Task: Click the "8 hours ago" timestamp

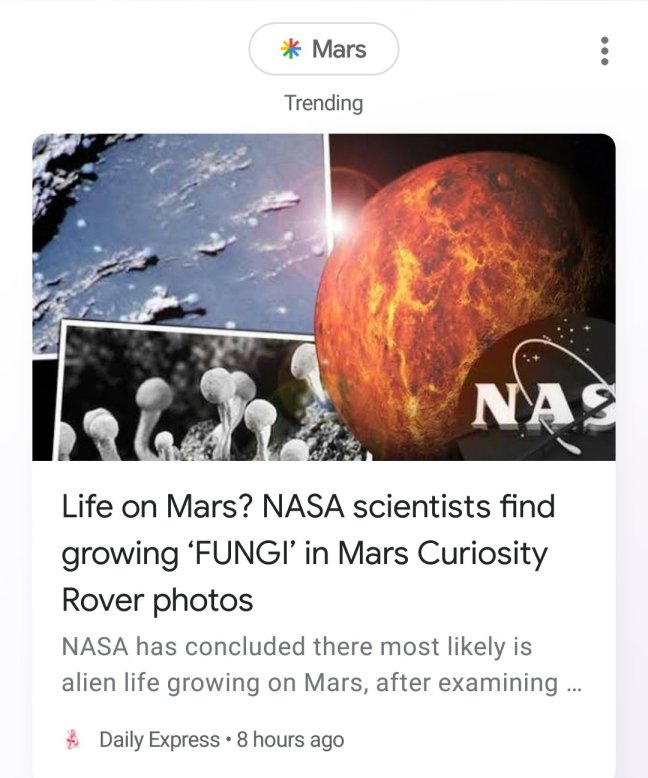Action: click(x=290, y=740)
